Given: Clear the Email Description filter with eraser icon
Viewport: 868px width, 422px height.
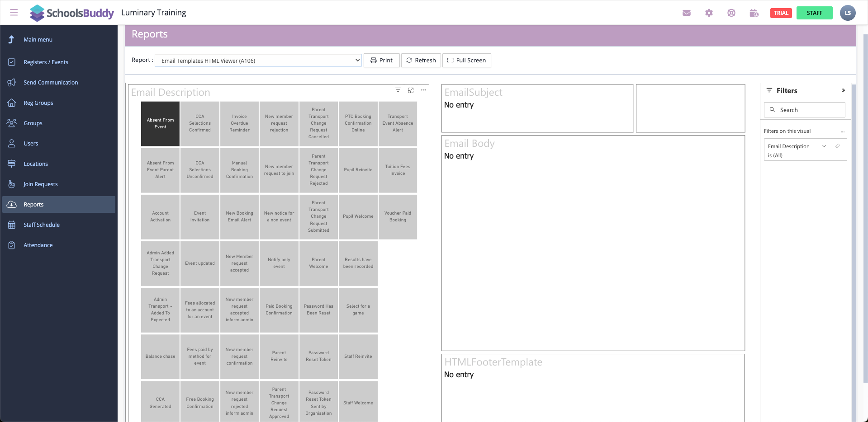Looking at the screenshot, I should [x=838, y=146].
